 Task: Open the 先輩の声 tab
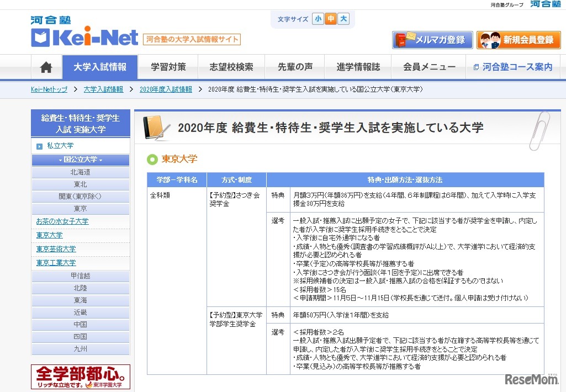point(296,66)
